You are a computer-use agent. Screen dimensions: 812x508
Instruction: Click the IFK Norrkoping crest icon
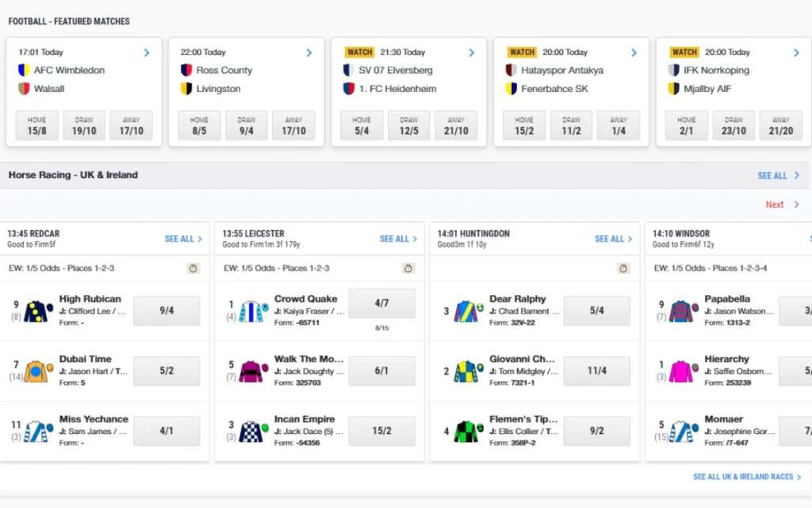(x=674, y=70)
